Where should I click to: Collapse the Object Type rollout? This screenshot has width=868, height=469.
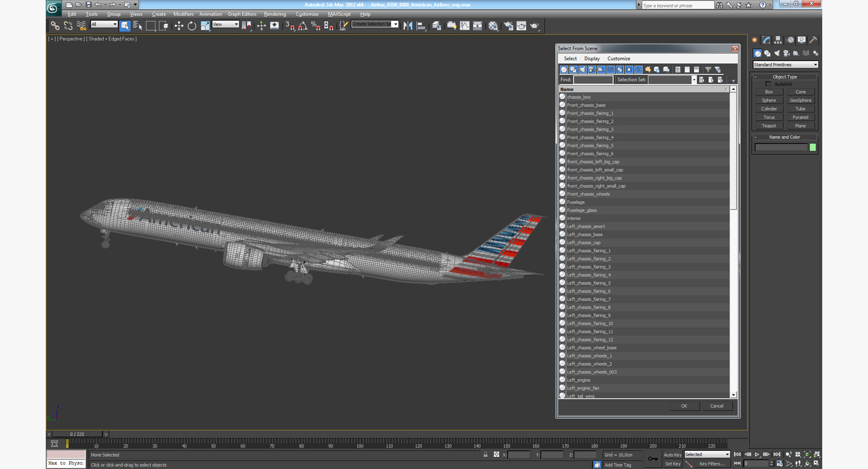coord(785,77)
